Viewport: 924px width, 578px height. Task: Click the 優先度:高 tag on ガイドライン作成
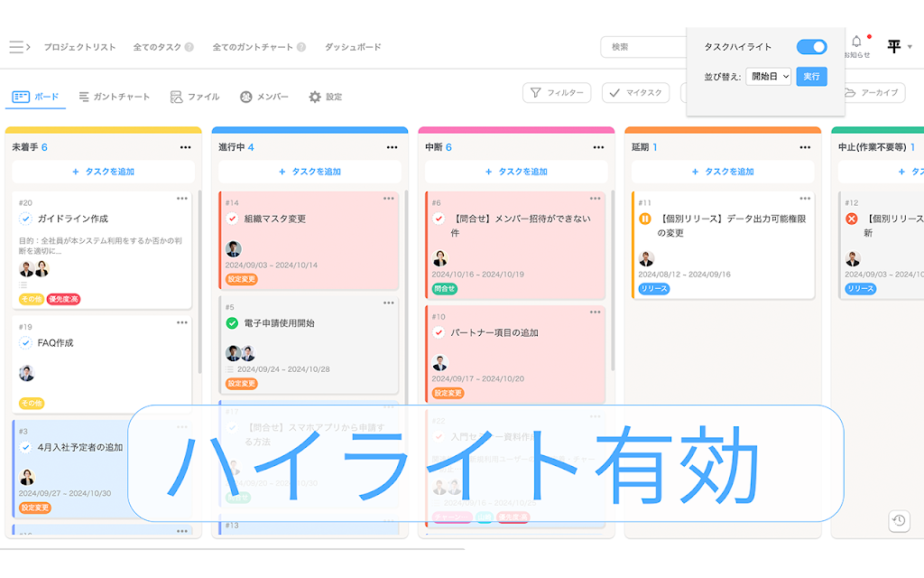click(x=64, y=299)
